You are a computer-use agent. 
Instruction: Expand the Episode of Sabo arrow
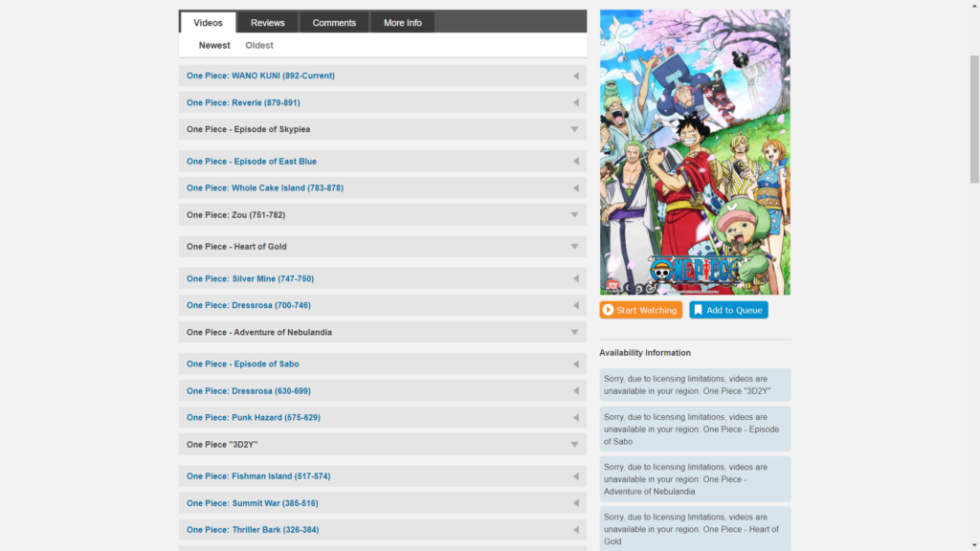point(575,364)
